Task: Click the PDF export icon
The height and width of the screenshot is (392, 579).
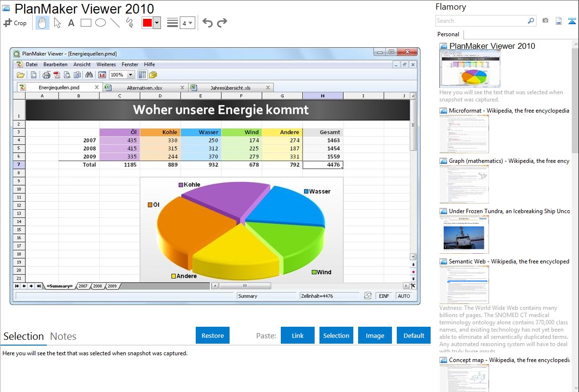Action: pyautogui.click(x=57, y=75)
